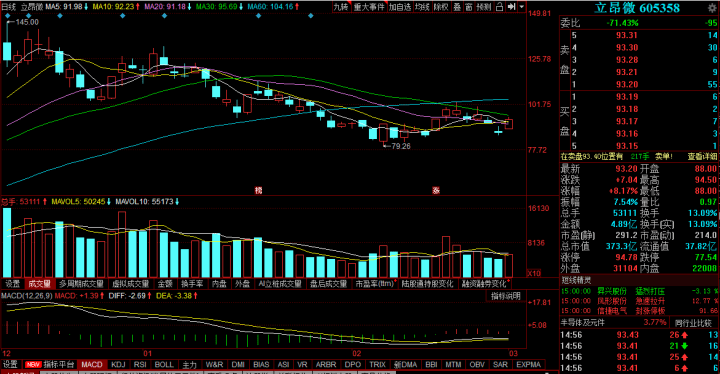Image resolution: width=720 pixels, height=374 pixels.
Task: Click the lock icon in the top toolbar
Action: 499,7
